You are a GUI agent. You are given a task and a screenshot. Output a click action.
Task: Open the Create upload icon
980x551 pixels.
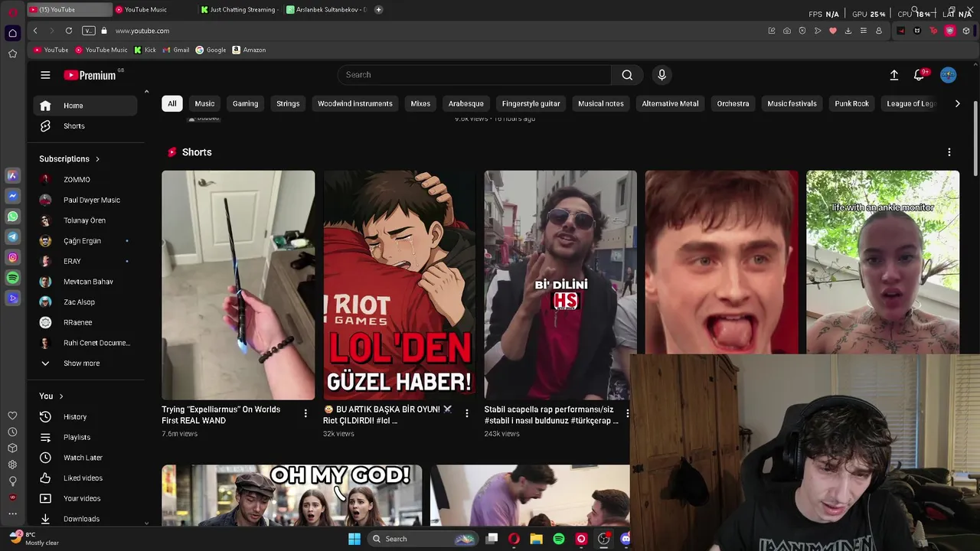[893, 75]
